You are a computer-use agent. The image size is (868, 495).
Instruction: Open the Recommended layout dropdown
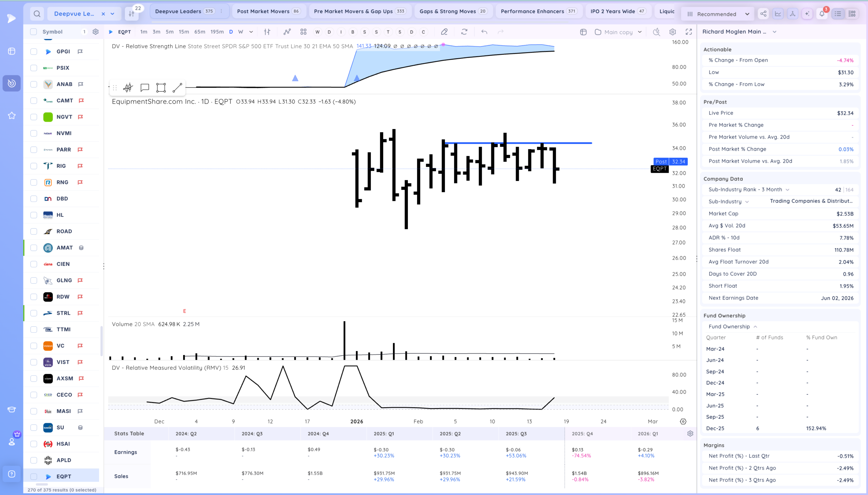[x=717, y=14]
